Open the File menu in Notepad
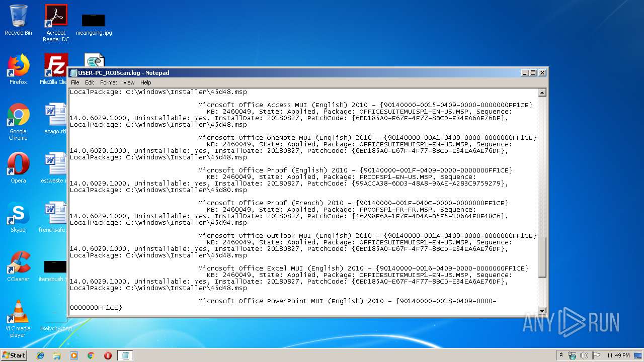 tap(75, 82)
